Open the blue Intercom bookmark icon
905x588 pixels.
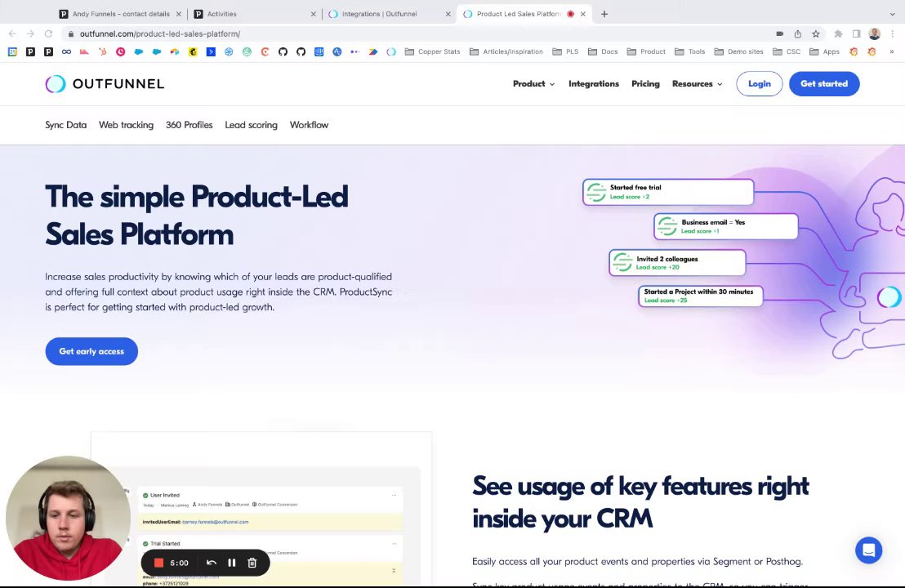(x=319, y=51)
